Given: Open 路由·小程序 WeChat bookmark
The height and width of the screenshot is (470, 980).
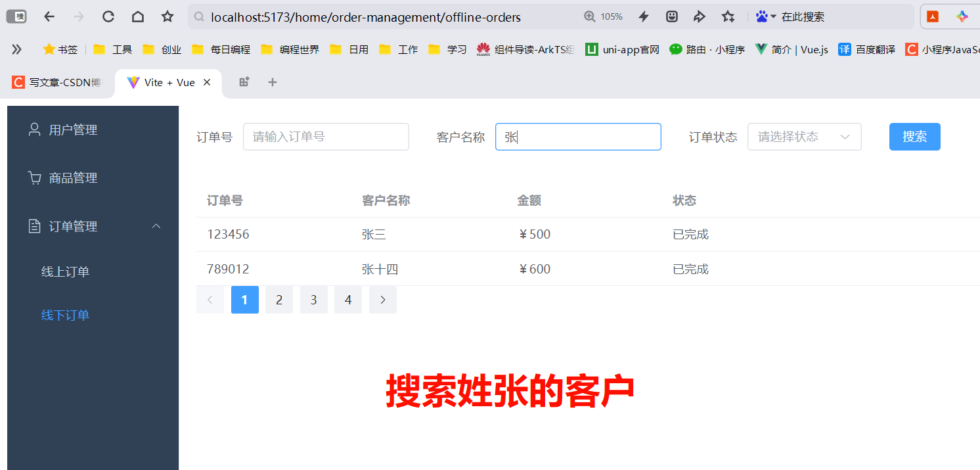Looking at the screenshot, I should (707, 49).
